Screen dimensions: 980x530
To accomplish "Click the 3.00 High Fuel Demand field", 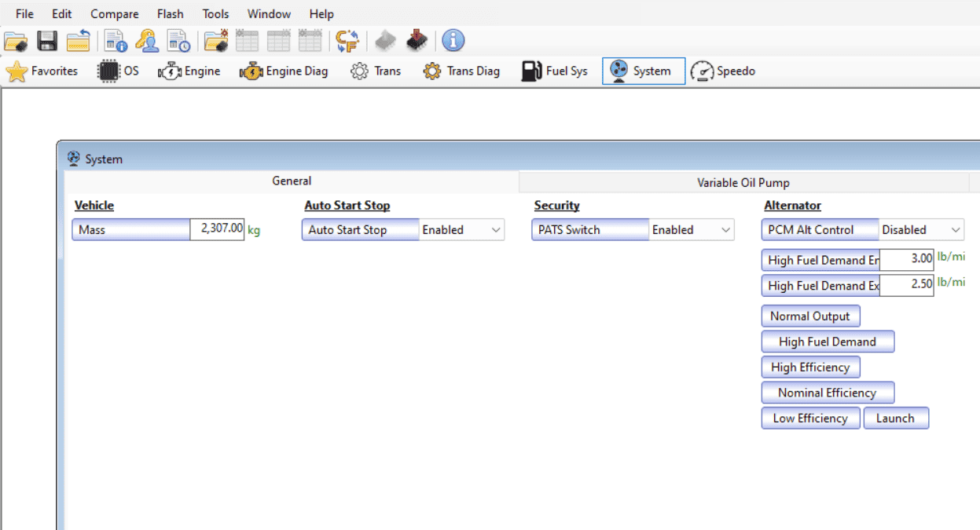I will tap(907, 260).
